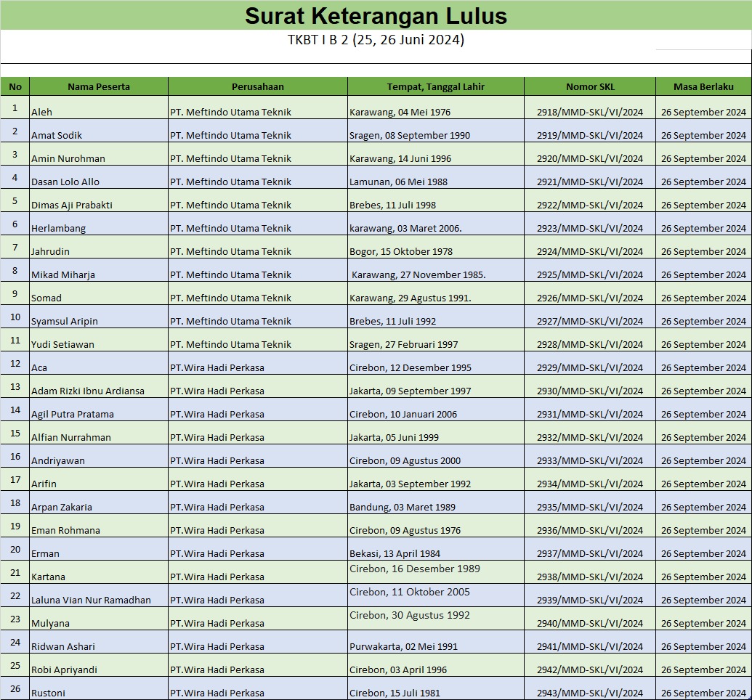Select the 'Surat Keterangan Lulus' title
The height and width of the screenshot is (700, 752).
376,16
